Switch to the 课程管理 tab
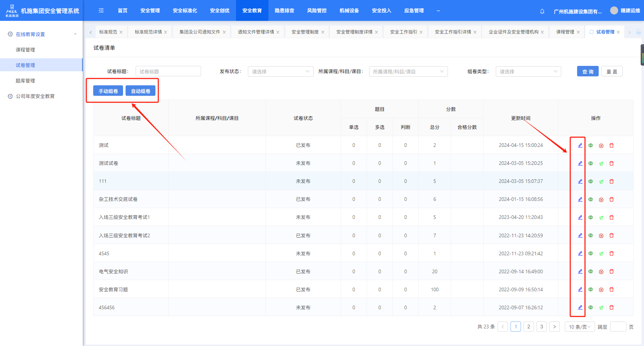This screenshot has width=644, height=346. [565, 32]
